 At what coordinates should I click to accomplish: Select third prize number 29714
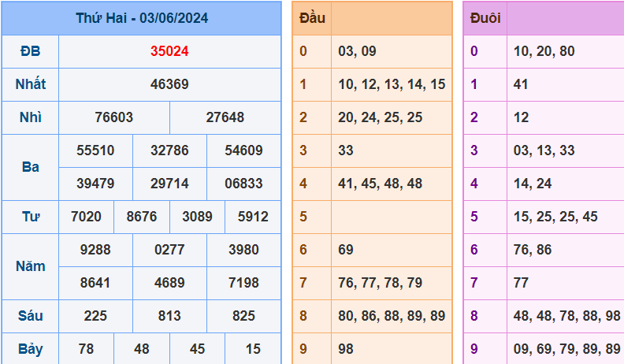click(x=169, y=184)
